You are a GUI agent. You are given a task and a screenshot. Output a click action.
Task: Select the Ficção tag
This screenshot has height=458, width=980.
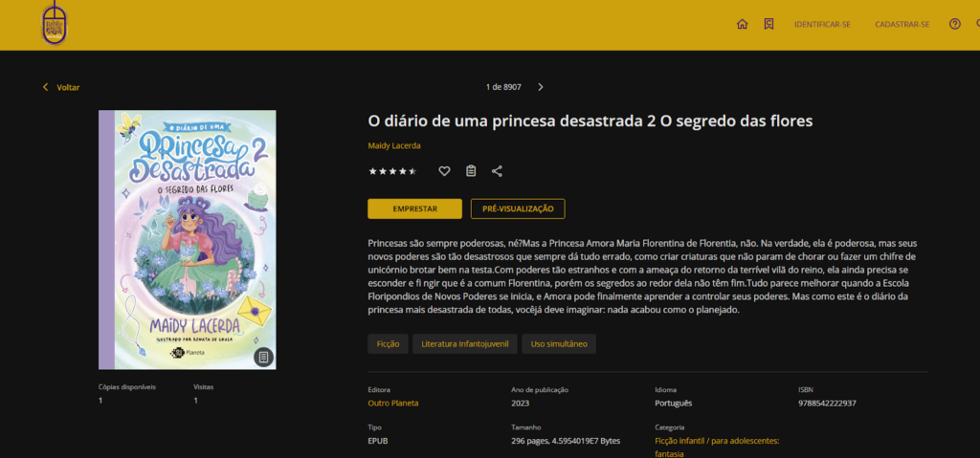(388, 343)
